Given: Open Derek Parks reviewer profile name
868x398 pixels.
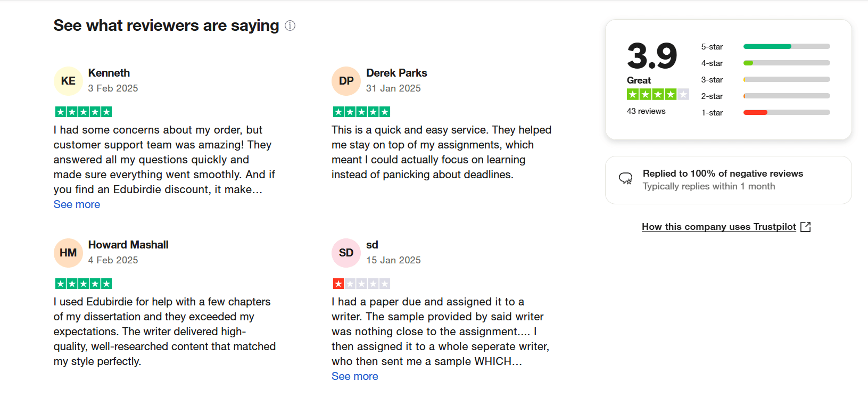Looking at the screenshot, I should tap(396, 73).
